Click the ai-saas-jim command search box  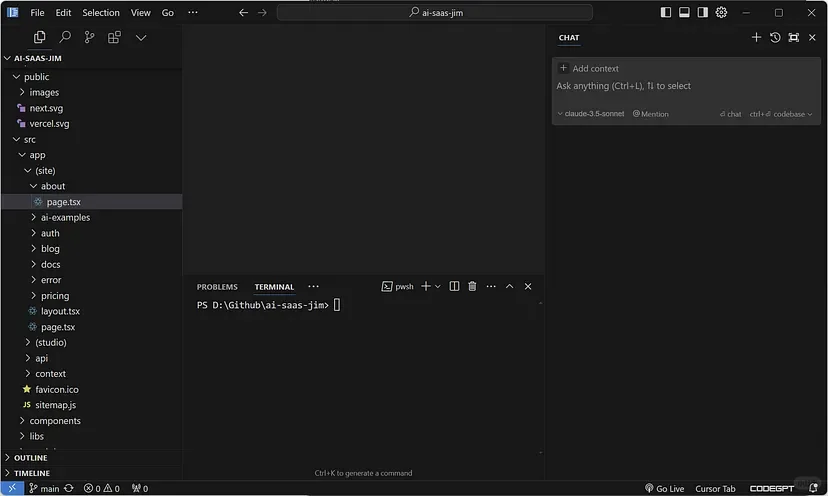coord(435,12)
